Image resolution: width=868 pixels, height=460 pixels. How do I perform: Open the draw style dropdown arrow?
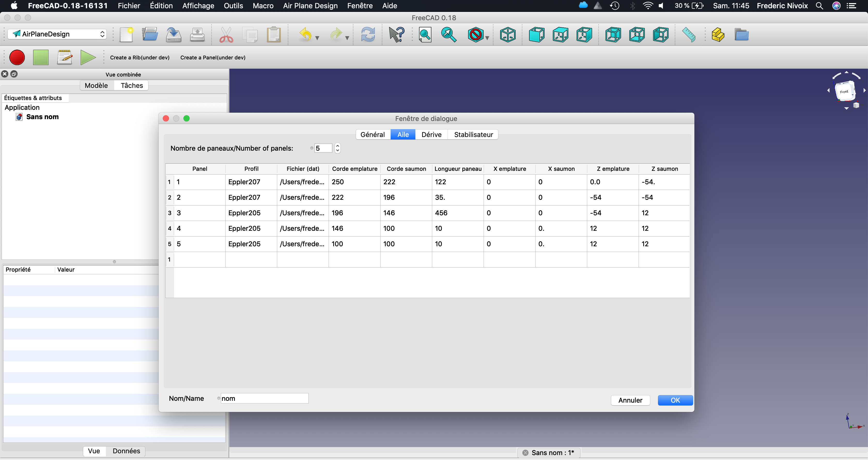coord(487,38)
